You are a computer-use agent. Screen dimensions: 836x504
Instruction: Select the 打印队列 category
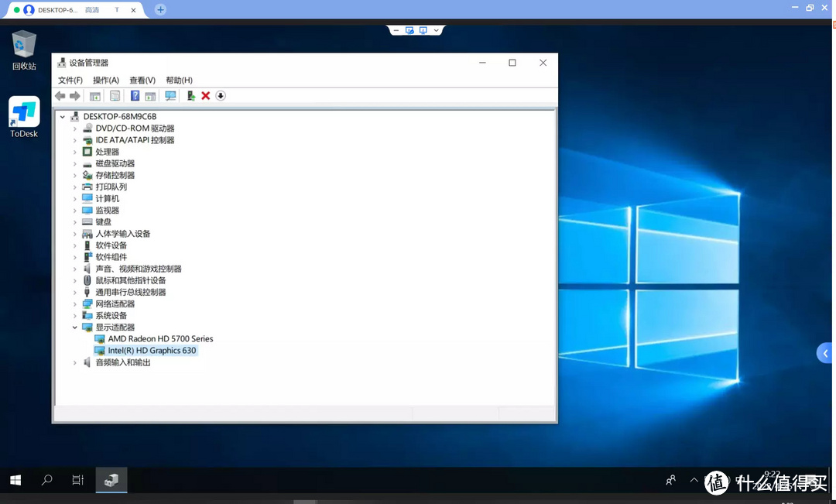click(111, 187)
